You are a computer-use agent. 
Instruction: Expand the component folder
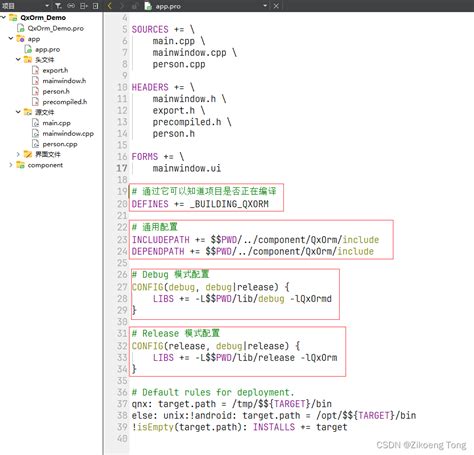(x=11, y=165)
